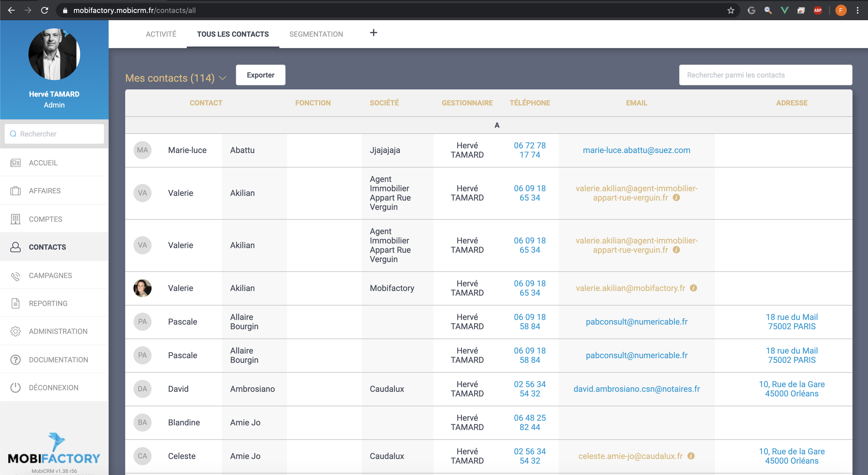Open Valerie Akilian's photo thumbnail

tap(142, 288)
